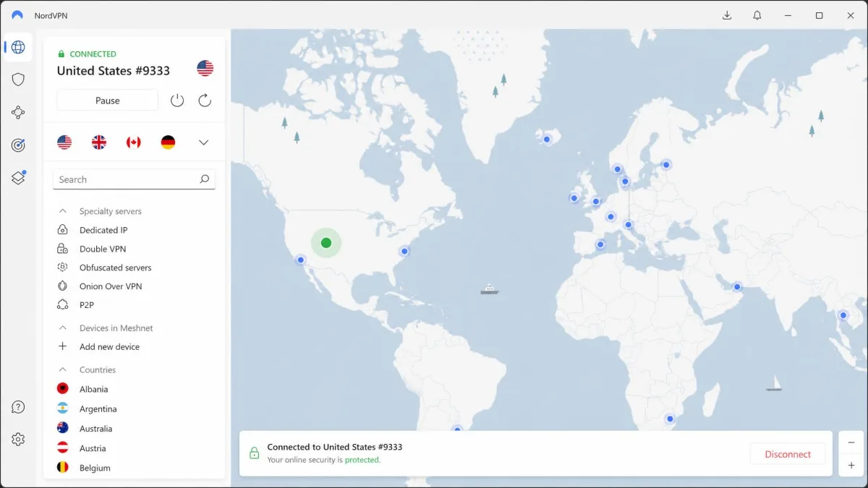
Task: Click the Albania flag icon
Action: click(x=63, y=389)
